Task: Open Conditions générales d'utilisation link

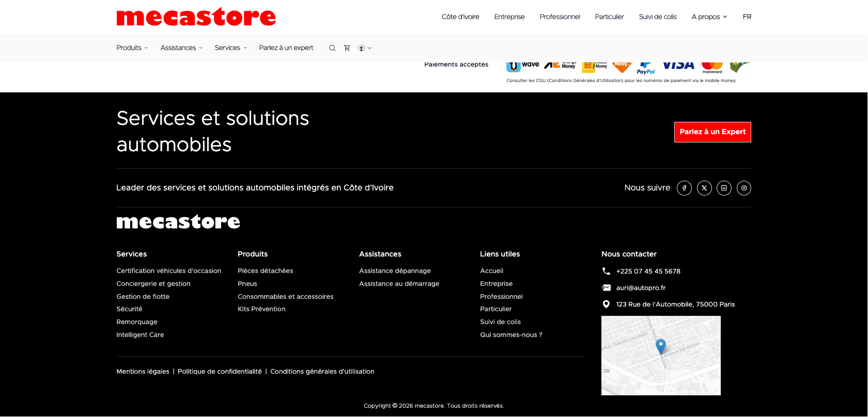Action: (x=322, y=372)
